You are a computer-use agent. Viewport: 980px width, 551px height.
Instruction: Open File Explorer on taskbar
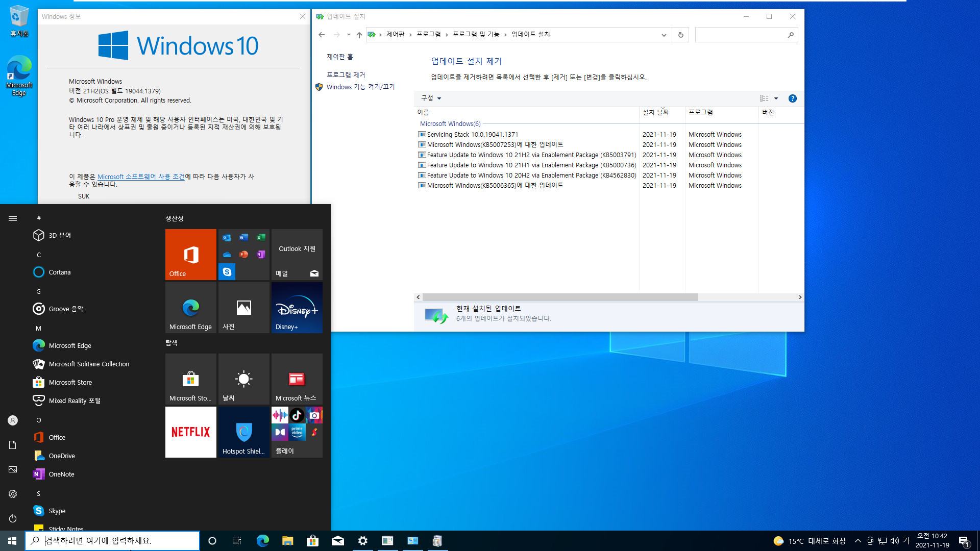pyautogui.click(x=287, y=541)
